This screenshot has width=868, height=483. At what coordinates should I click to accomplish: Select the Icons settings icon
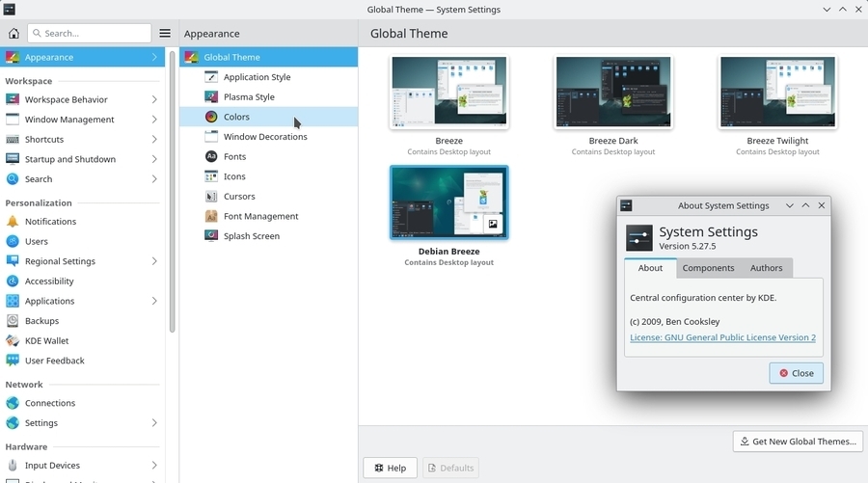point(211,176)
